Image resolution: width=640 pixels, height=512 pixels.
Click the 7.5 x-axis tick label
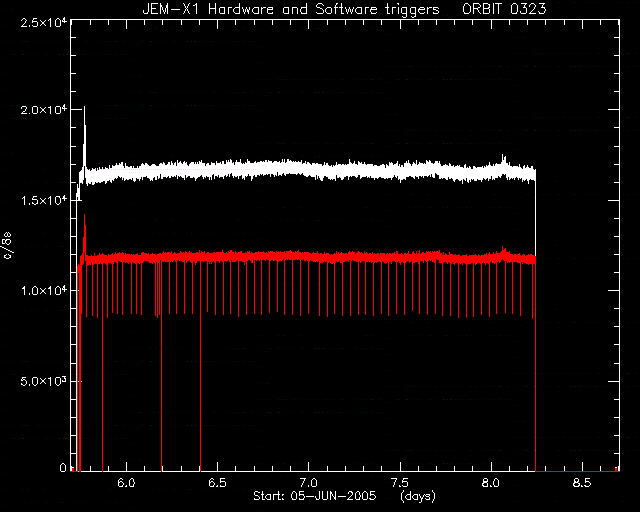[399, 483]
